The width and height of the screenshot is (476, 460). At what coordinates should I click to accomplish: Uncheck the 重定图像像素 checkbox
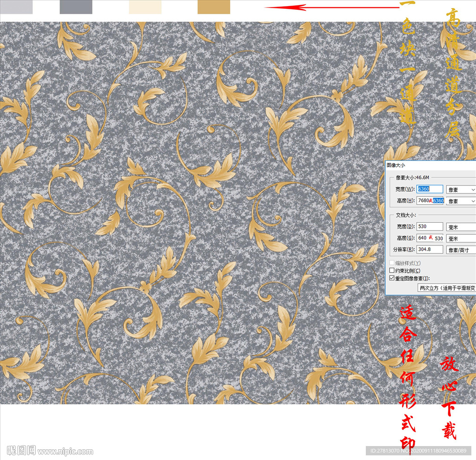click(392, 278)
